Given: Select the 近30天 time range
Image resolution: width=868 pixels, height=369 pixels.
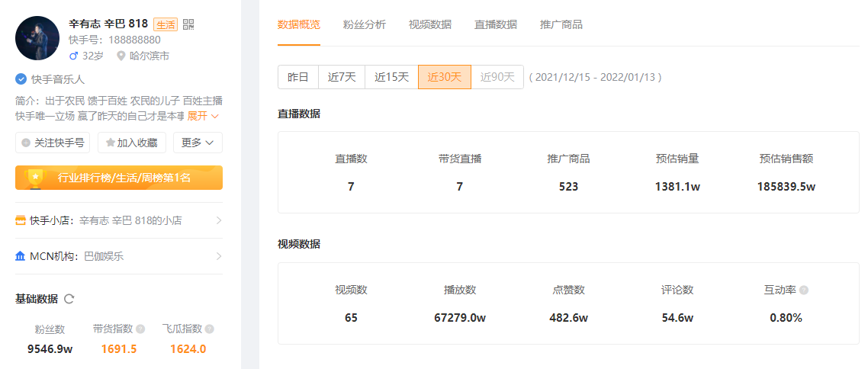Looking at the screenshot, I should coord(445,77).
